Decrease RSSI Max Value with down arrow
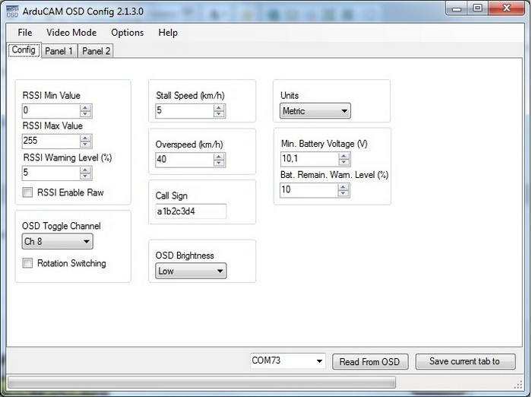 point(86,145)
